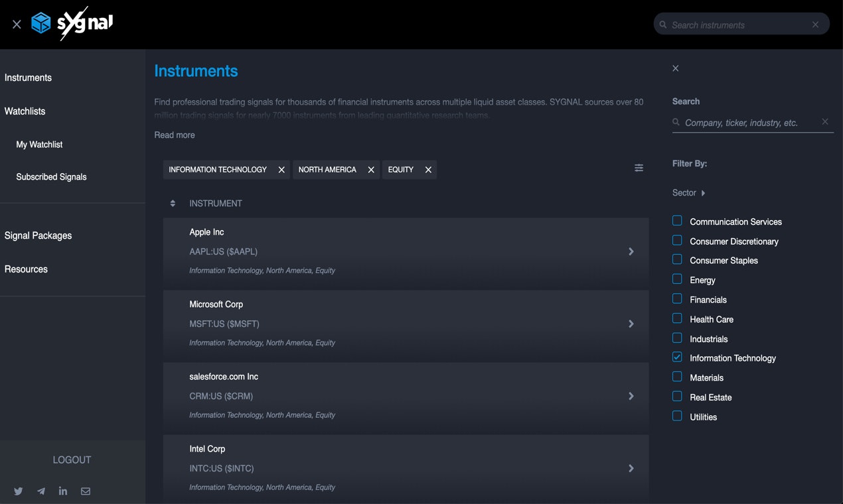The image size is (843, 504).
Task: Select the Apple Inc instrument name
Action: pos(206,232)
